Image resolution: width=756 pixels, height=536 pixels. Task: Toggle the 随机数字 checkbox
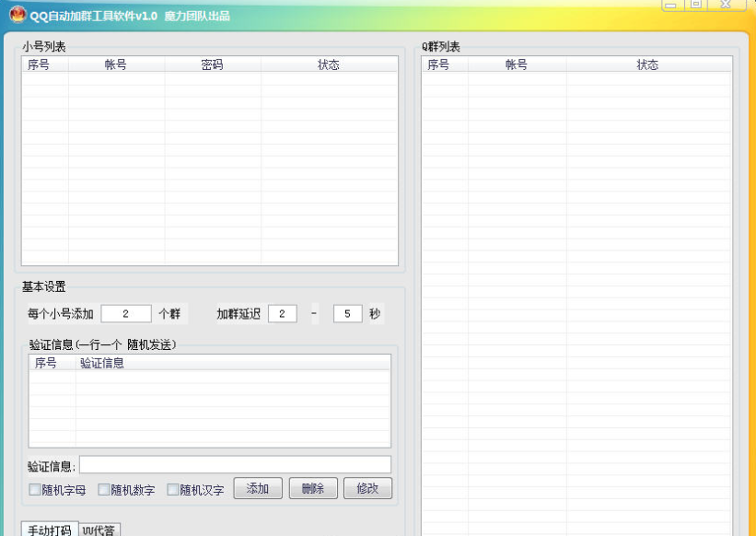tap(104, 490)
